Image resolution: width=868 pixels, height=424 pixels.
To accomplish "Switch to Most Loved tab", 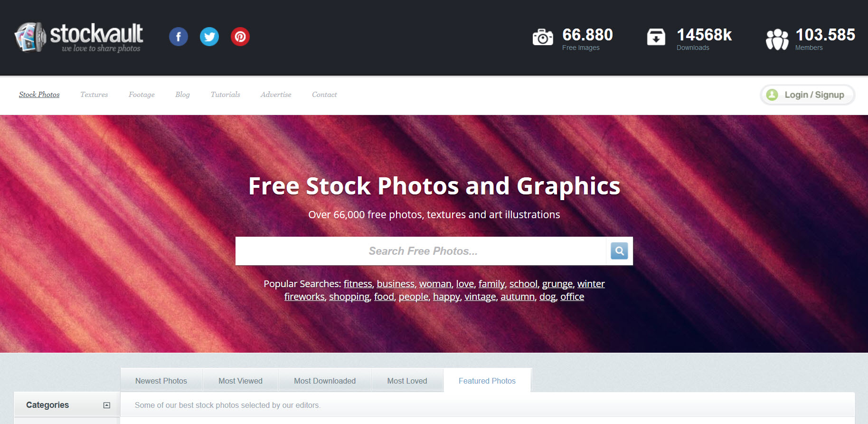I will [407, 381].
